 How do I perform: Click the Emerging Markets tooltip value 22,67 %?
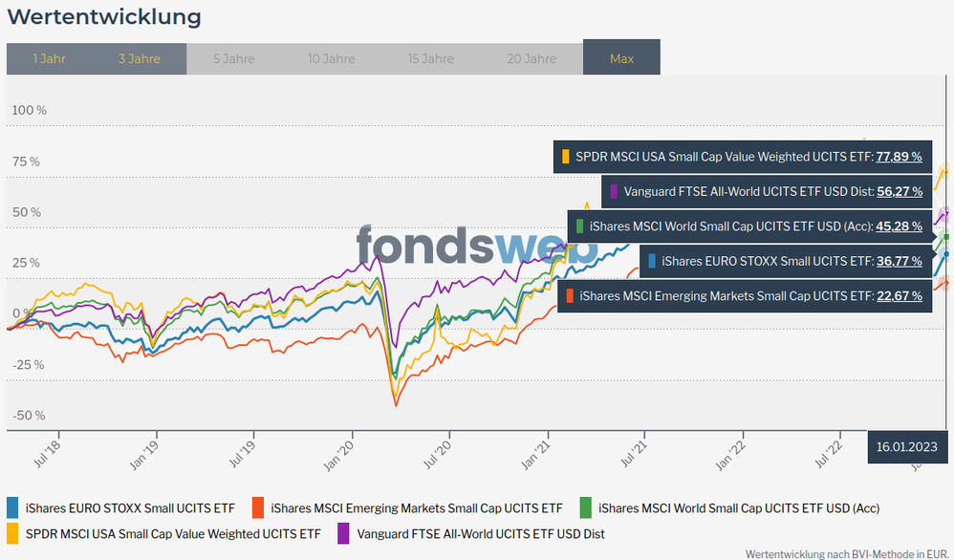900,296
